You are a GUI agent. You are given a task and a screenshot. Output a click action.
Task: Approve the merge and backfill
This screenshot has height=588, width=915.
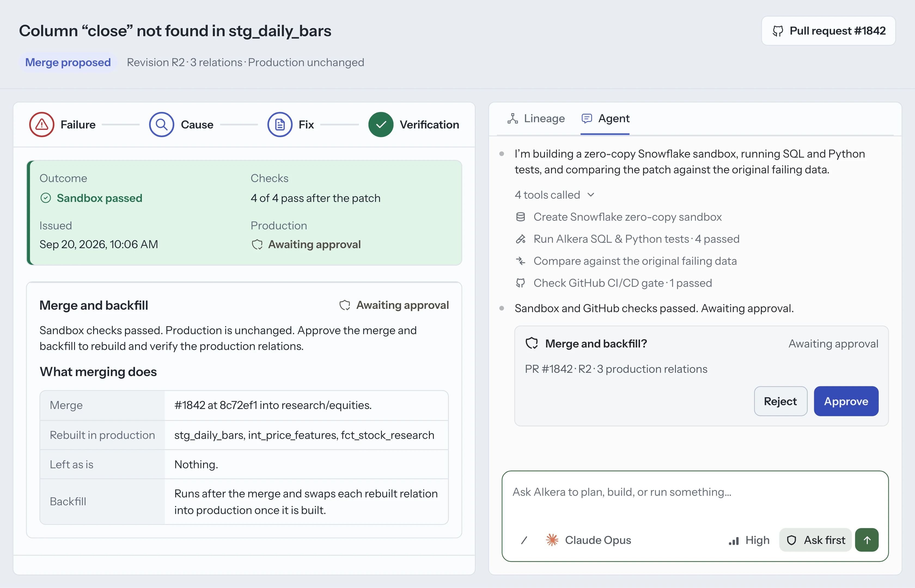846,401
